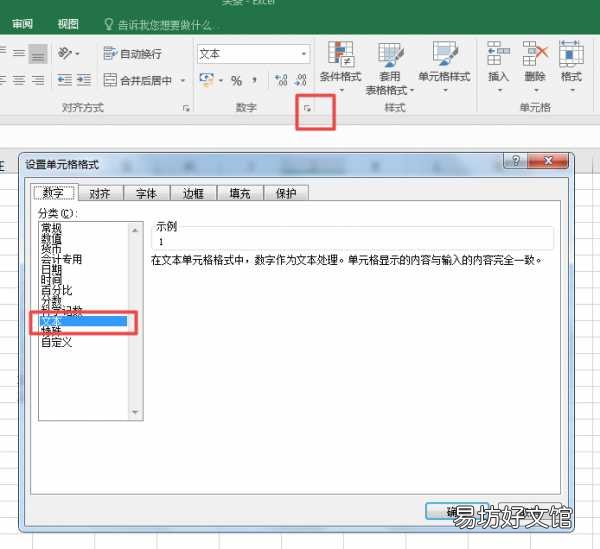
Task: Apply the percent style format
Action: click(236, 81)
